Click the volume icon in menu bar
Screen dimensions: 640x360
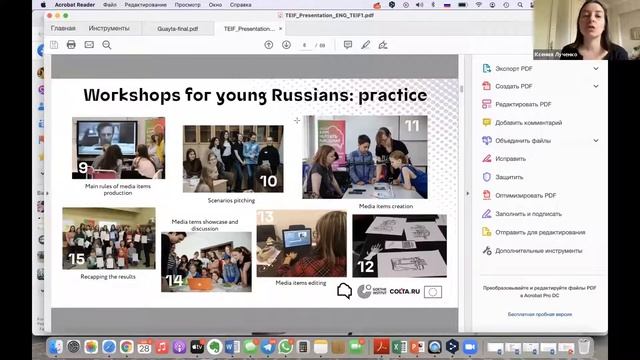tap(419, 5)
